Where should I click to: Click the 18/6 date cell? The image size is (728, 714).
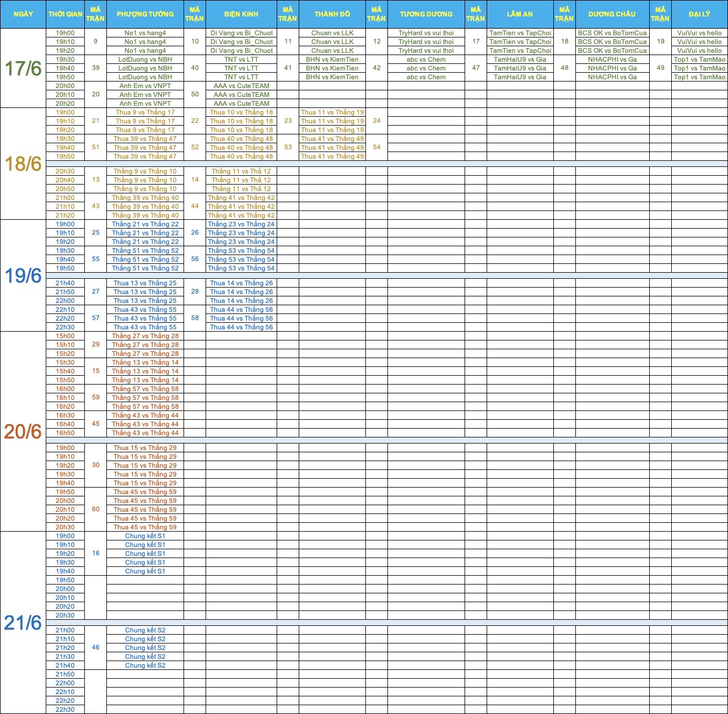(x=23, y=164)
